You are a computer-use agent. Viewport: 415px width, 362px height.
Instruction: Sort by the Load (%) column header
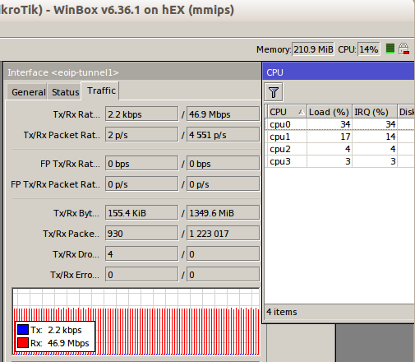coord(329,112)
